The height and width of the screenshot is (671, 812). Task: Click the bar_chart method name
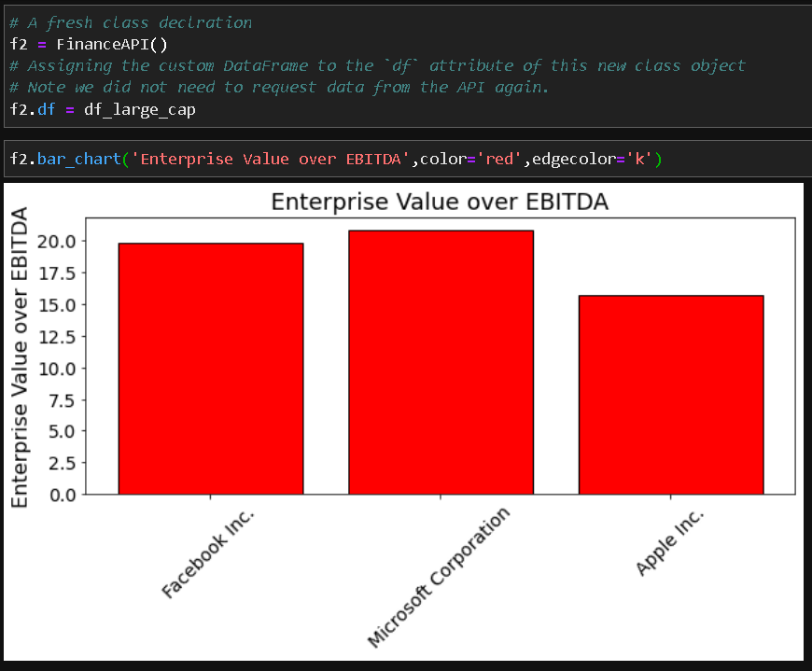[x=79, y=159]
